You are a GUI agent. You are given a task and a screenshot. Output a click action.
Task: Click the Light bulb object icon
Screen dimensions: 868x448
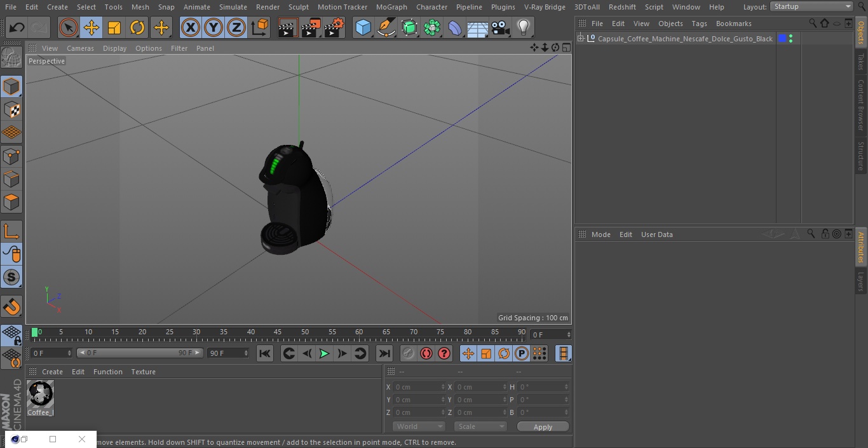coord(523,27)
